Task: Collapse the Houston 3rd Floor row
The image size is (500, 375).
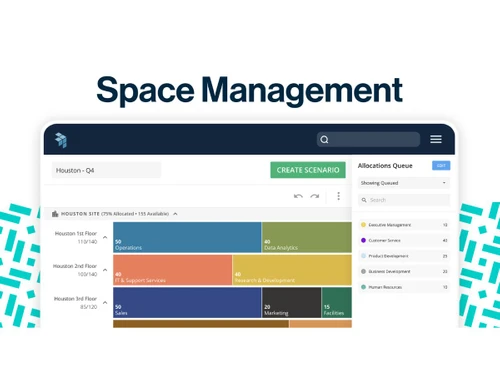Action: click(x=105, y=302)
